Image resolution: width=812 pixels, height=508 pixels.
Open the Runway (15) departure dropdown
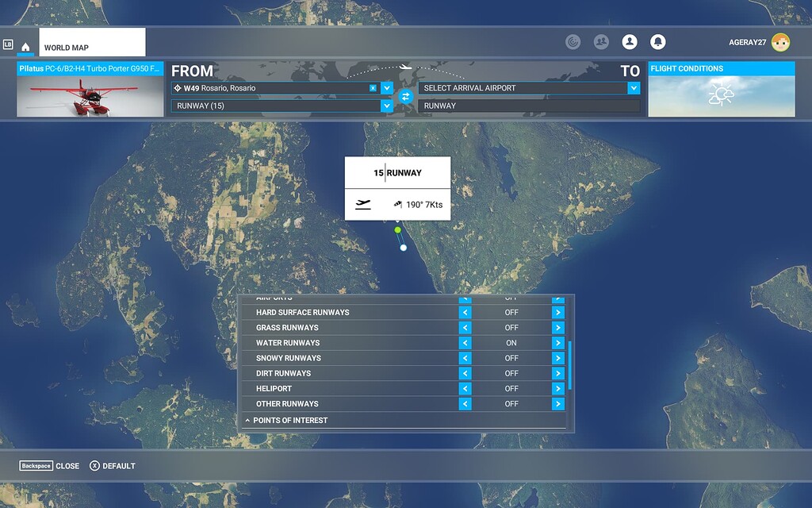386,105
